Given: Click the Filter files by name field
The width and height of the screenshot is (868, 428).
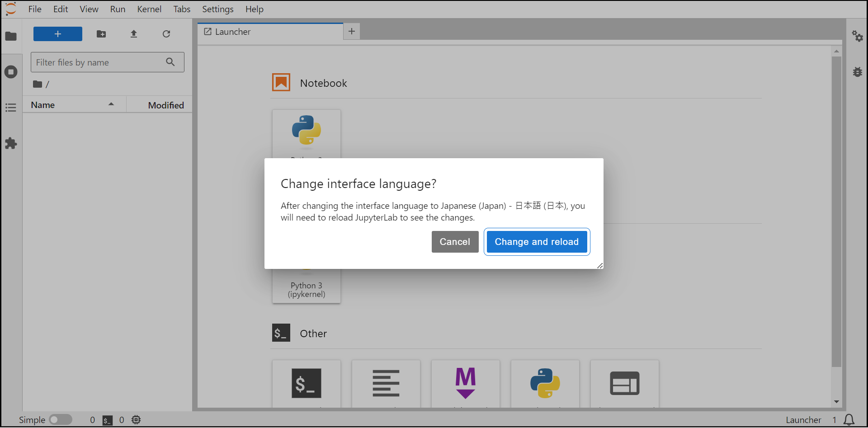Looking at the screenshot, I should (99, 62).
